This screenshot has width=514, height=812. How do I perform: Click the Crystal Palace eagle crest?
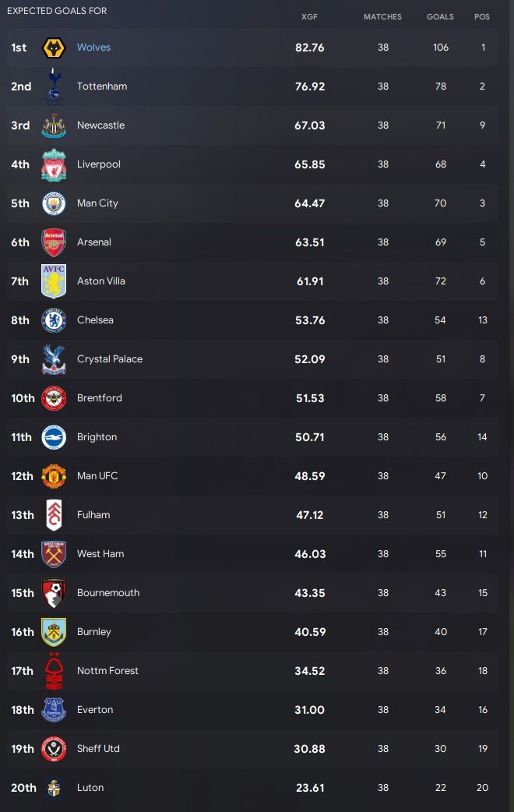(54, 359)
